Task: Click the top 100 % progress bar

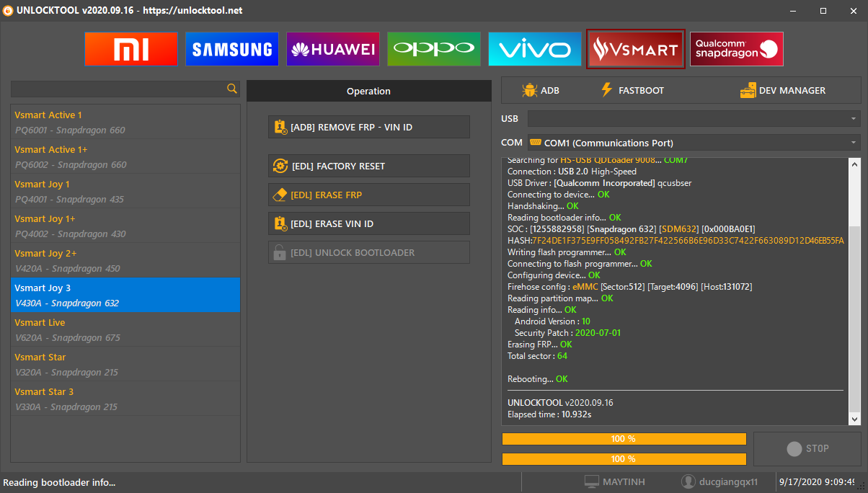Action: tap(624, 439)
